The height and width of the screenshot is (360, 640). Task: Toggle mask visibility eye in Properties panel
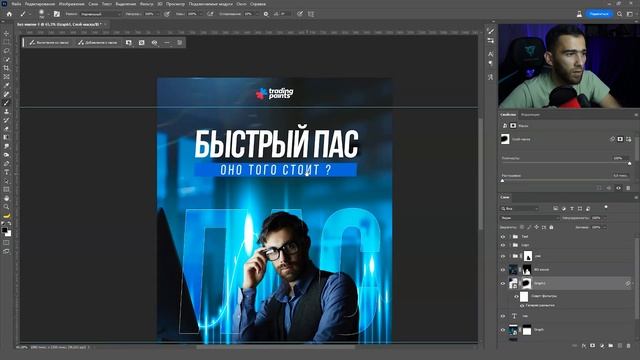618,188
